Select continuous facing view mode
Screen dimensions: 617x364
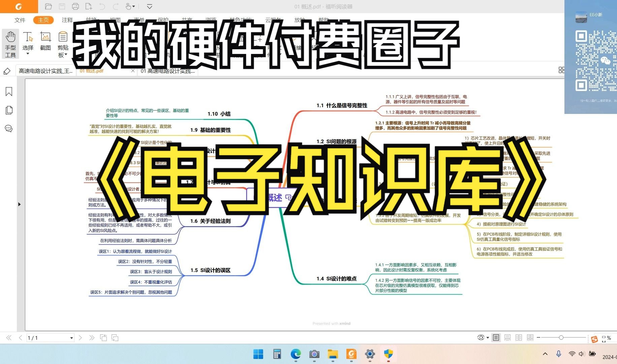click(530, 337)
